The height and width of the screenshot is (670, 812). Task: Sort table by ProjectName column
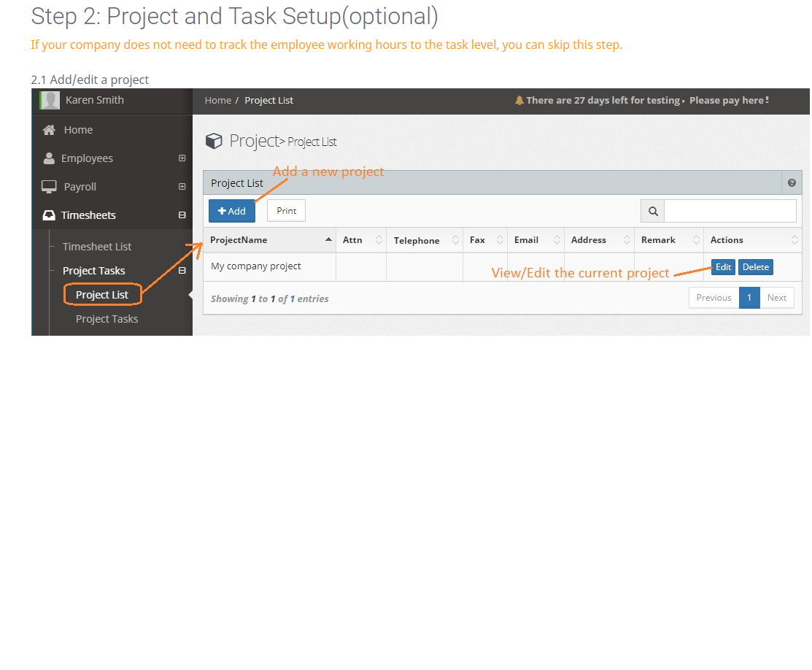pyautogui.click(x=269, y=240)
